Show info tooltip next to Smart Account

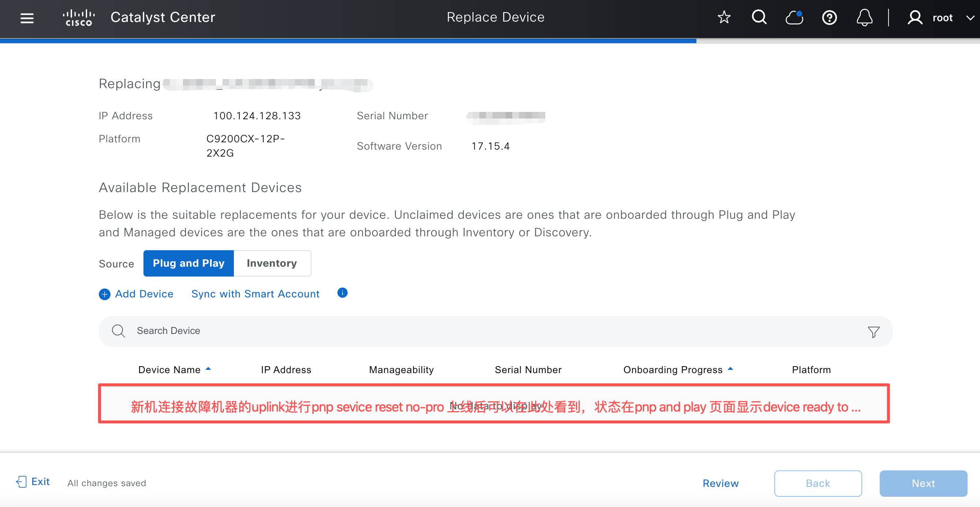343,293
